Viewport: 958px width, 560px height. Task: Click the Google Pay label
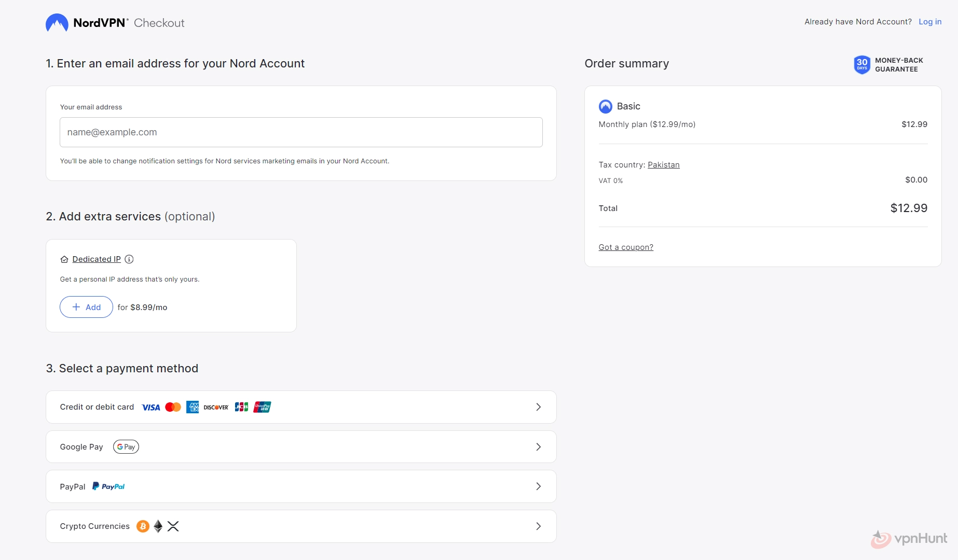[81, 447]
